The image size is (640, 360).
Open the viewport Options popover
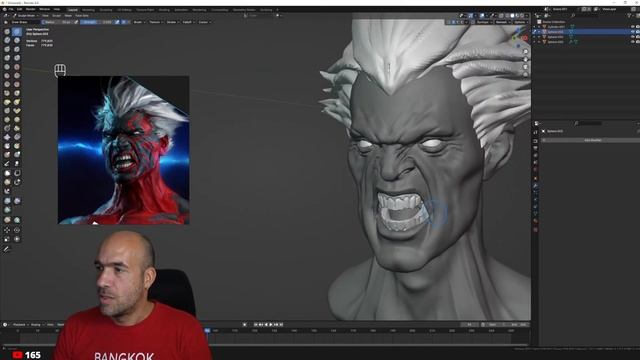(x=520, y=22)
